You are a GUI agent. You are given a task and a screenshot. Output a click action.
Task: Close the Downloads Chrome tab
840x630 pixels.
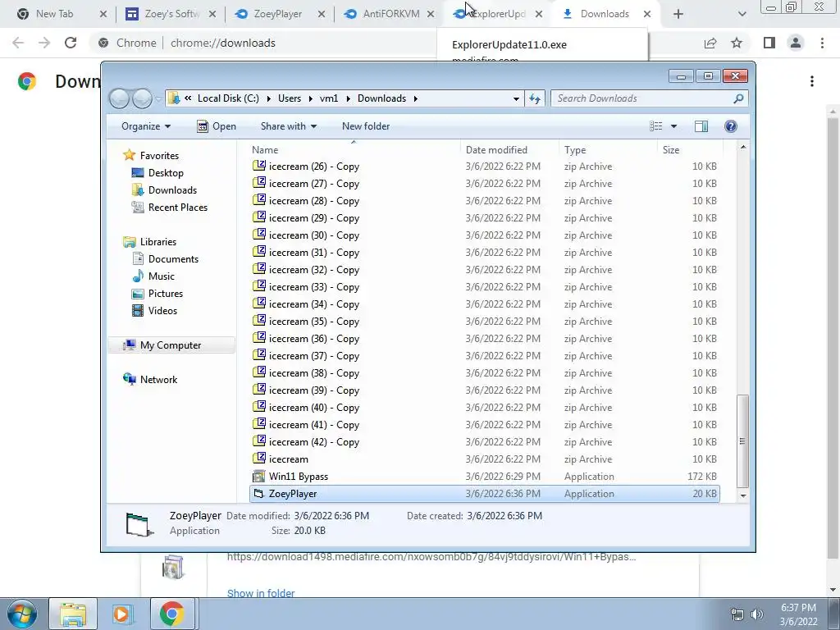coord(647,14)
